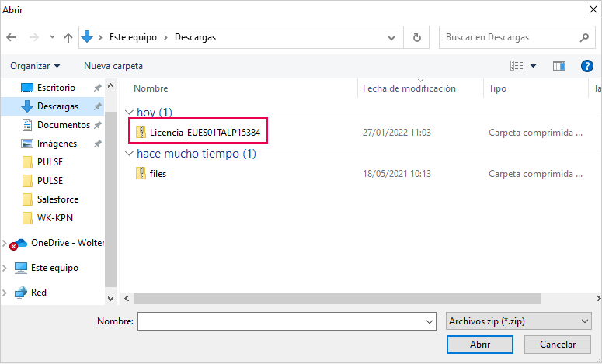Open the Nombre filename dropdown arrow
This screenshot has width=602, height=364.
point(430,322)
